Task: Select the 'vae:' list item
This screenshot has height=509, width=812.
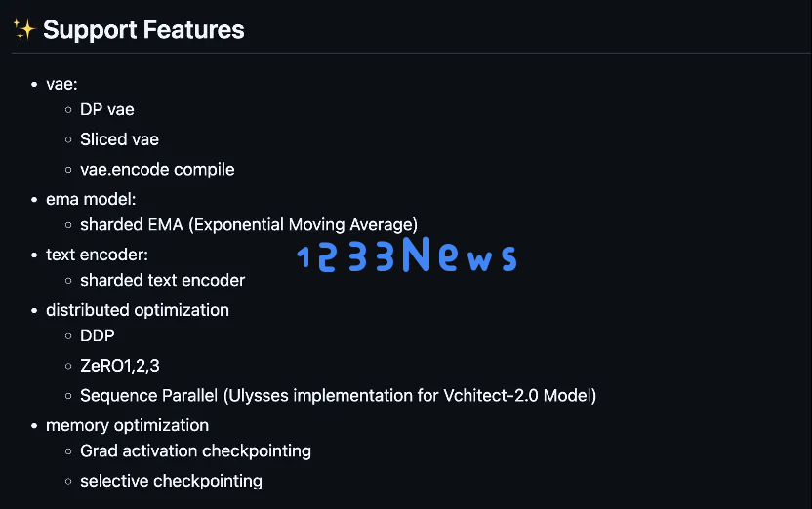Action: (61, 84)
